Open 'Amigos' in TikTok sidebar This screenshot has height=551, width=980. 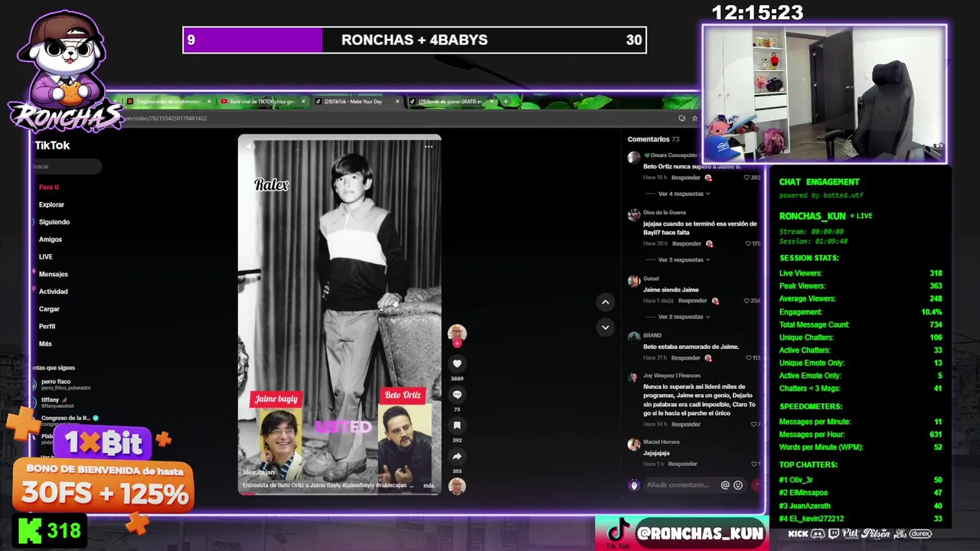click(51, 240)
